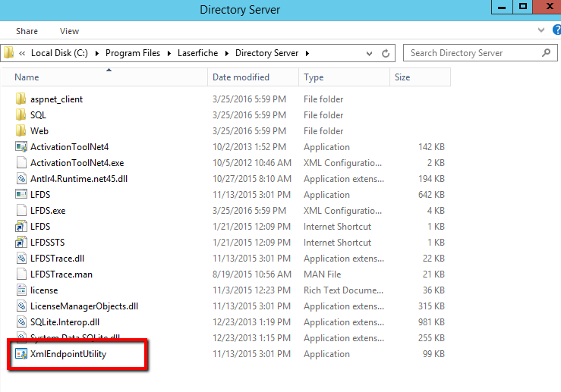Open the Share ribbon tab
Screen dimensions: 561x392
[27, 31]
